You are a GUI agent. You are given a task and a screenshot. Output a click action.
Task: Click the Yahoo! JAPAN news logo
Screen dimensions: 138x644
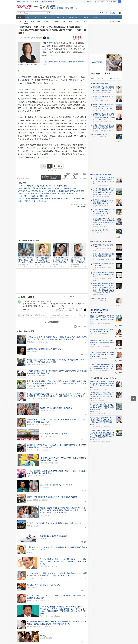click(x=27, y=7)
